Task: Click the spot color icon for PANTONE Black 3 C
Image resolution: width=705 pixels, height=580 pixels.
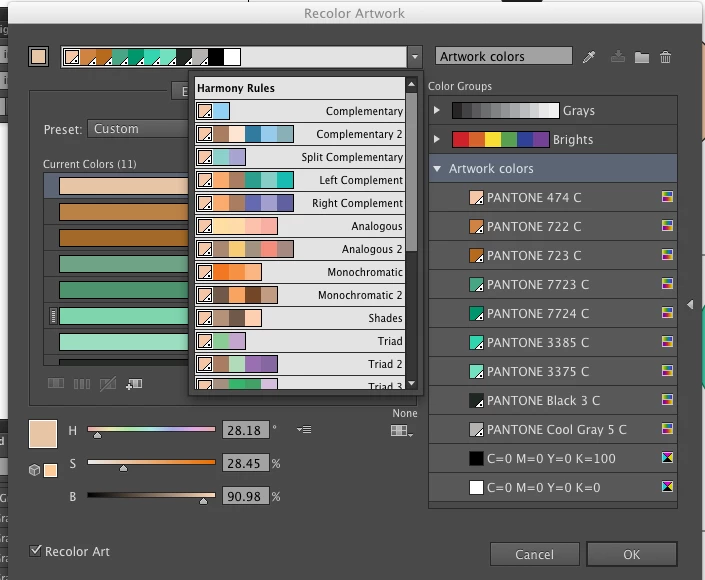Action: pos(667,400)
